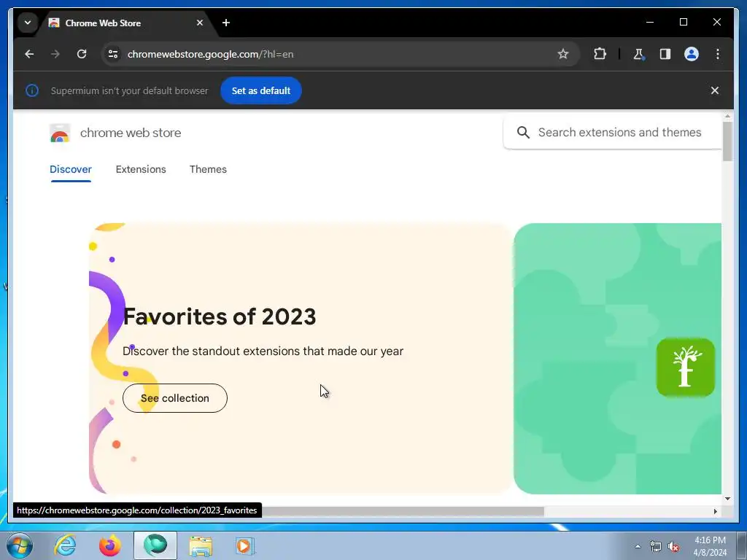Viewport: 747px width, 560px height.
Task: Bookmark this tab with the star icon
Action: (x=562, y=54)
